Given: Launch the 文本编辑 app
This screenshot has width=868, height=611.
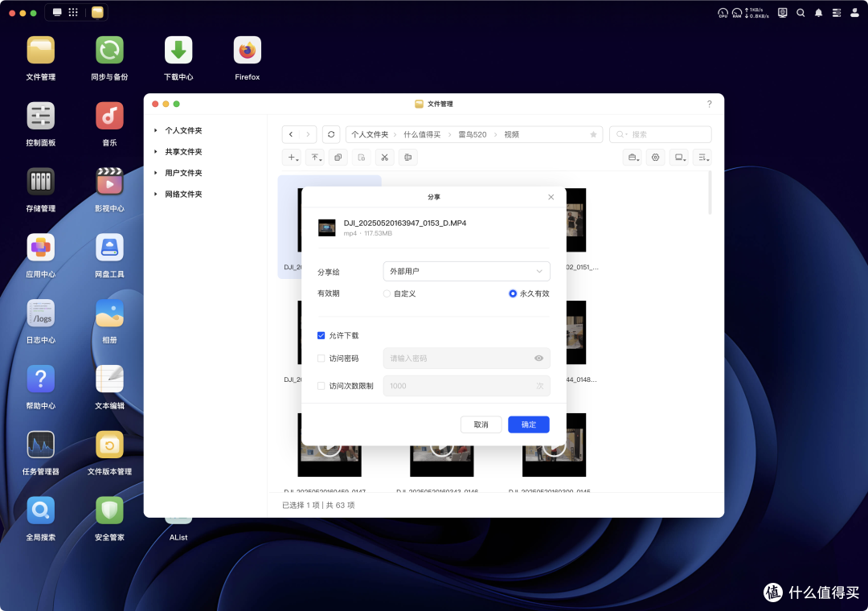Looking at the screenshot, I should (109, 379).
